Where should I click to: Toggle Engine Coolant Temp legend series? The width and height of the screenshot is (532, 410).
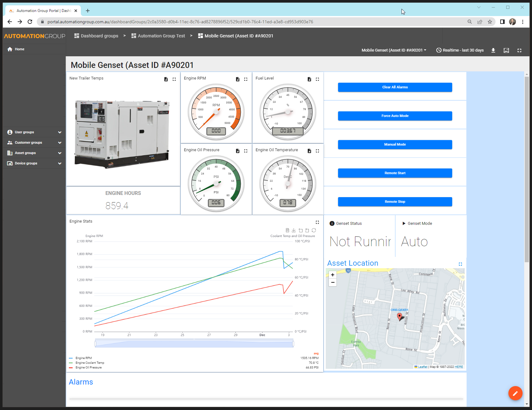coord(90,363)
